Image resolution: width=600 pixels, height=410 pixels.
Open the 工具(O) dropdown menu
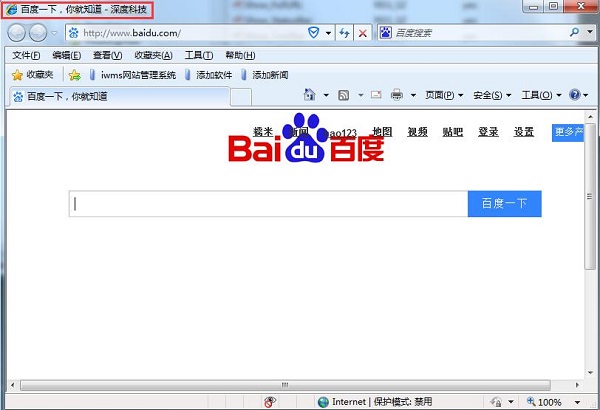point(541,95)
